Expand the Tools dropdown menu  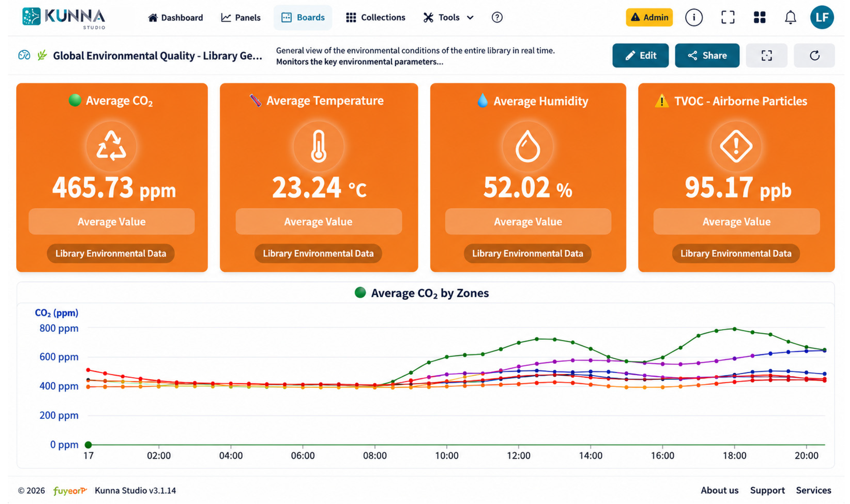coord(448,17)
